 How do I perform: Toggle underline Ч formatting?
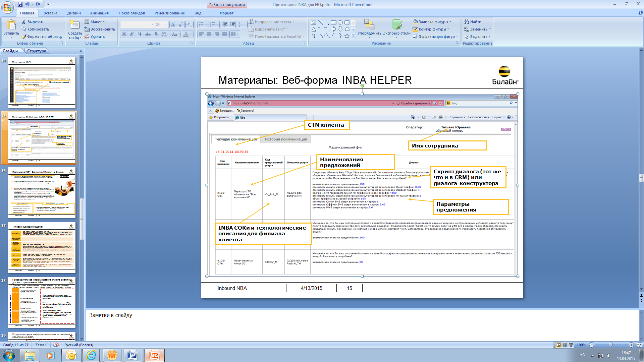(140, 34)
